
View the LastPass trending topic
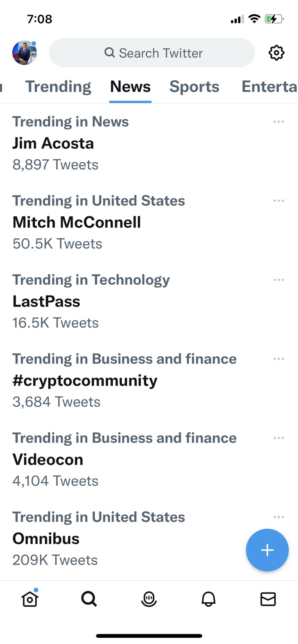point(46,301)
